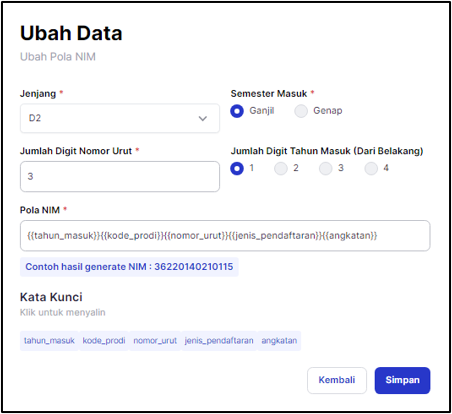Viewport: 452px width, 414px height.
Task: Copy the jenis_pendaftaran keyword chip
Action: coord(219,341)
